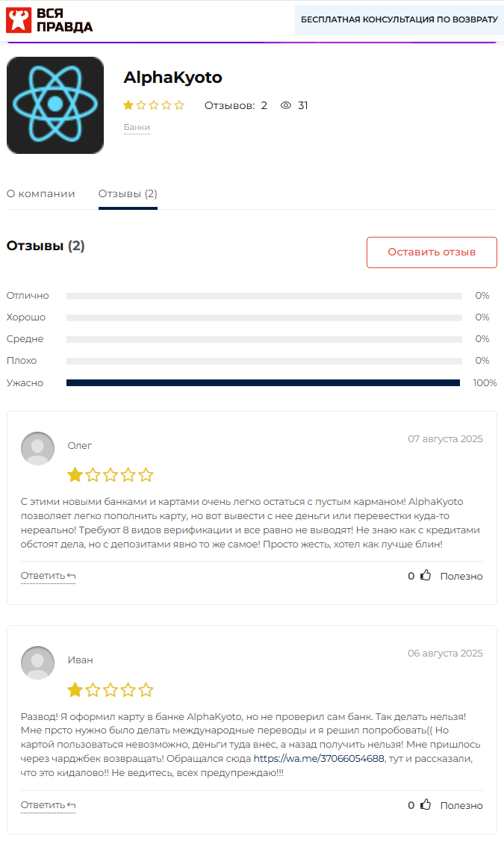
Task: Reply to Олег's review via Ответить
Action: point(48,576)
